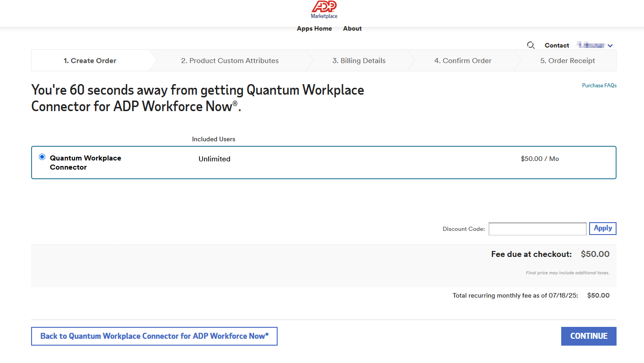Go to step 1. Create Order
The width and height of the screenshot is (644, 363).
click(90, 60)
